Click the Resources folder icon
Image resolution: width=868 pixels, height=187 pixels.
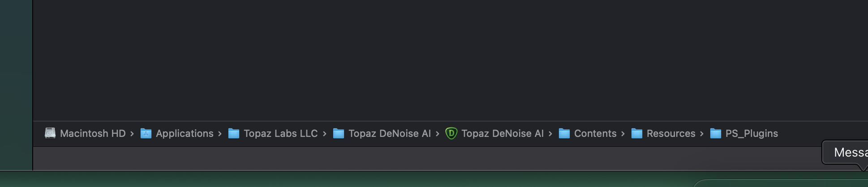point(637,133)
